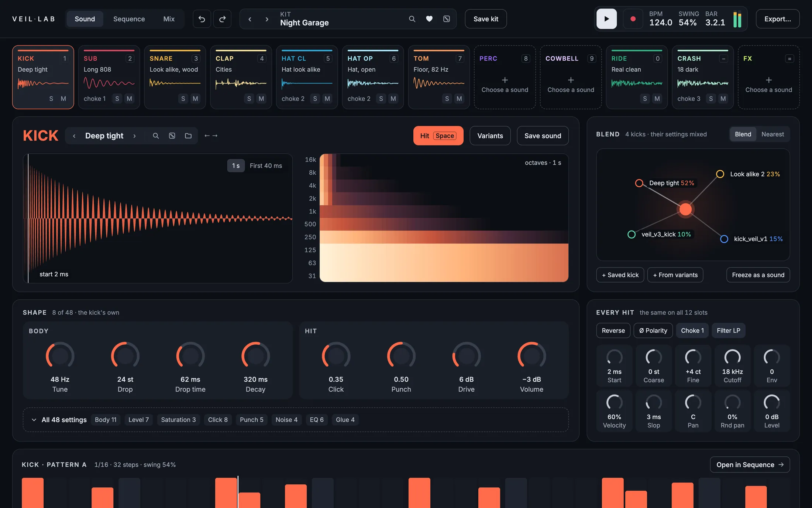The width and height of the screenshot is (812, 508).
Task: Randomize kick sound with dice icon near Deep tight
Action: click(x=172, y=136)
